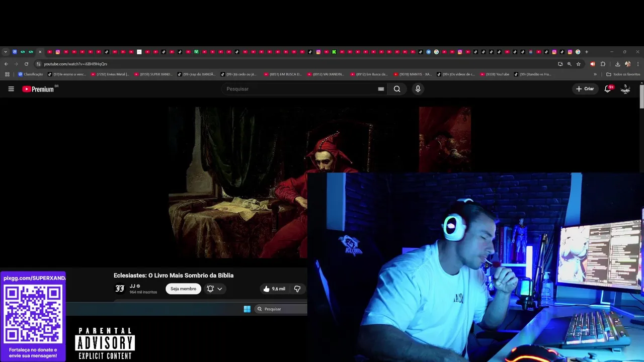The height and width of the screenshot is (362, 644).
Task: Open the Chrome downloads icon
Action: pos(618,64)
